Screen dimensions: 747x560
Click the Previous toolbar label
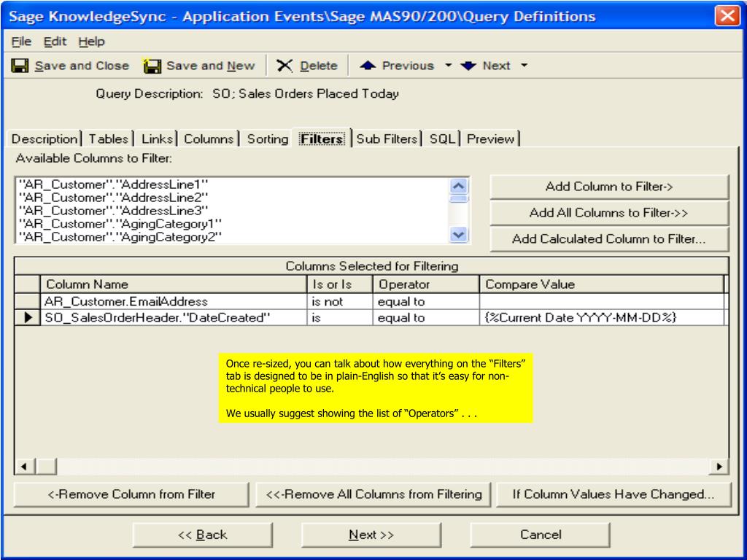[409, 66]
